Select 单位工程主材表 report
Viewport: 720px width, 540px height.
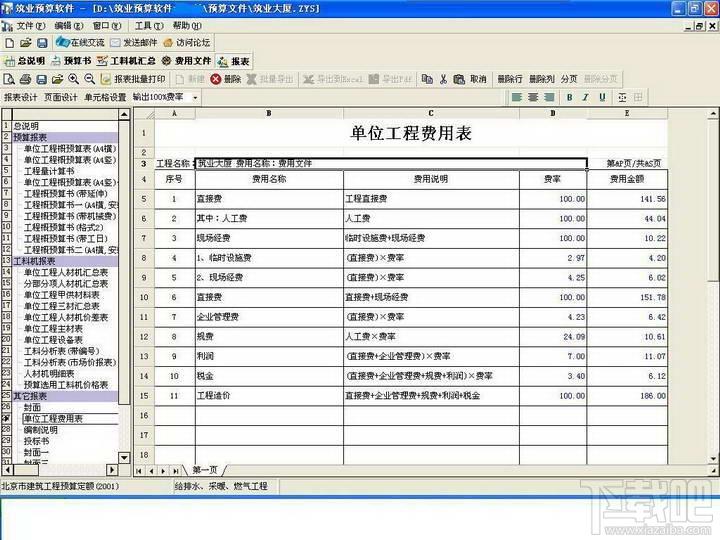53,329
